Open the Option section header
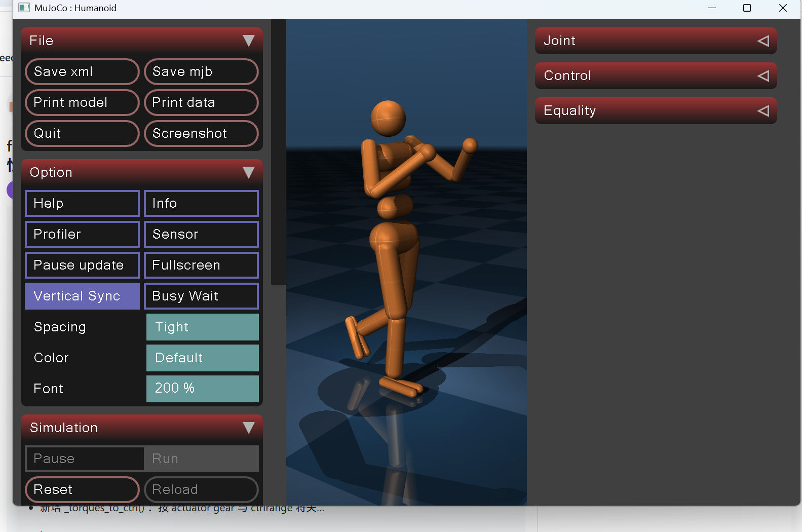 142,172
